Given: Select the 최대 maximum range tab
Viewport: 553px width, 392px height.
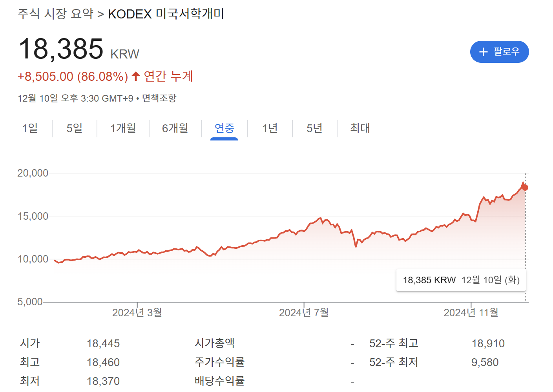Looking at the screenshot, I should pyautogui.click(x=360, y=128).
